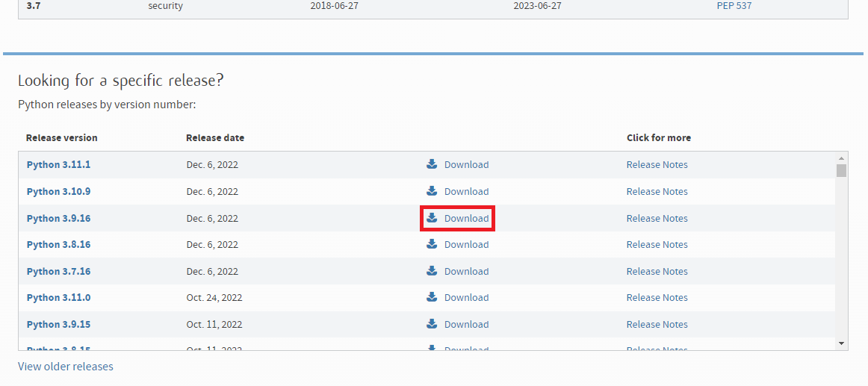Click download icon for Python 3.11.0

coord(432,297)
